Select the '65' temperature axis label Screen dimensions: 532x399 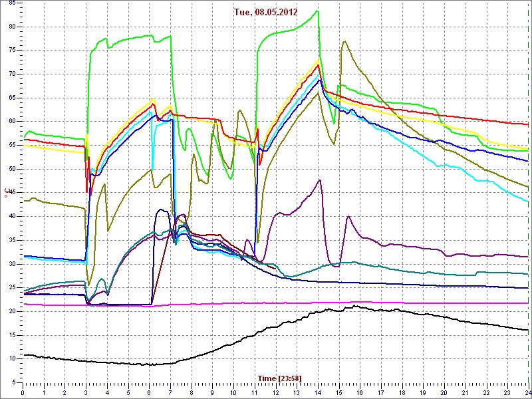click(x=11, y=98)
